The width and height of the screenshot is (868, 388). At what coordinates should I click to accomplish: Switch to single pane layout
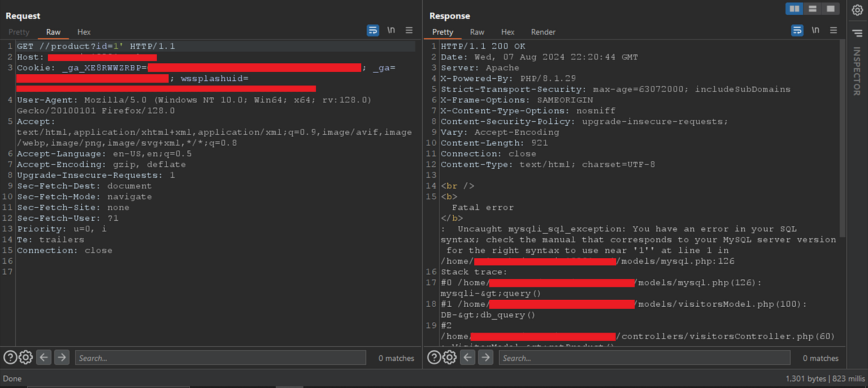(x=829, y=8)
